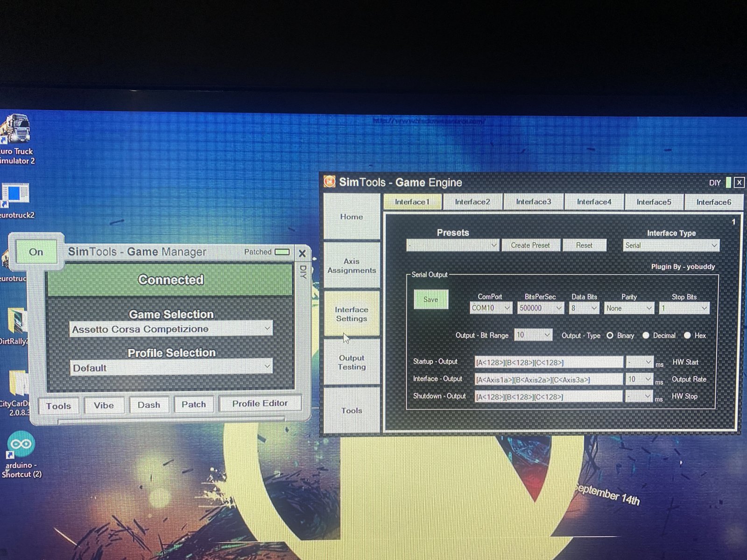This screenshot has width=747, height=560.
Task: Open Startup Output HW Start ms dropdown
Action: pyautogui.click(x=639, y=362)
